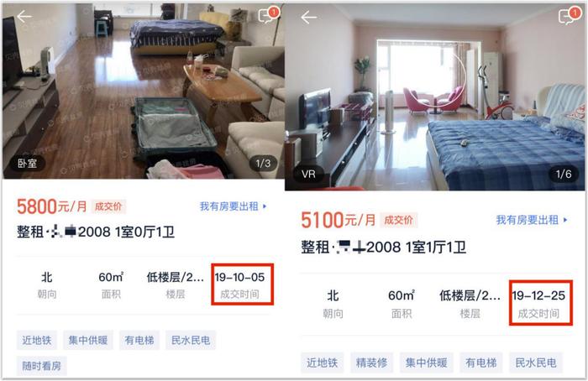Tap back arrow on 5100元 listing
This screenshot has width=588, height=381.
pos(308,18)
